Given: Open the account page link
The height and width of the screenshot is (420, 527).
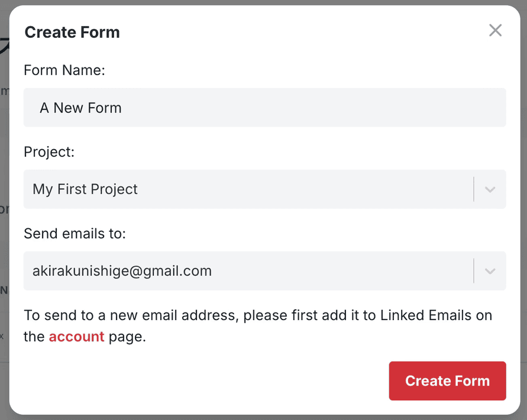Looking at the screenshot, I should (x=76, y=337).
